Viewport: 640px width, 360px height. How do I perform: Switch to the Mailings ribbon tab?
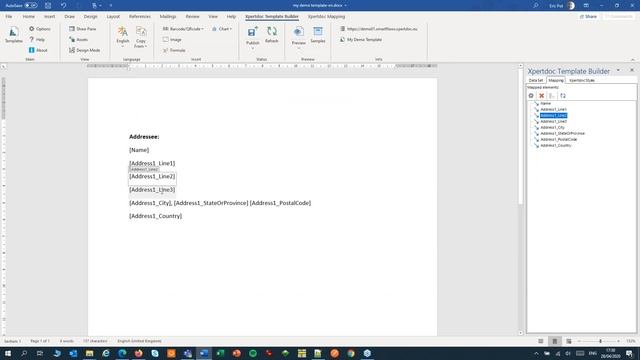168,17
